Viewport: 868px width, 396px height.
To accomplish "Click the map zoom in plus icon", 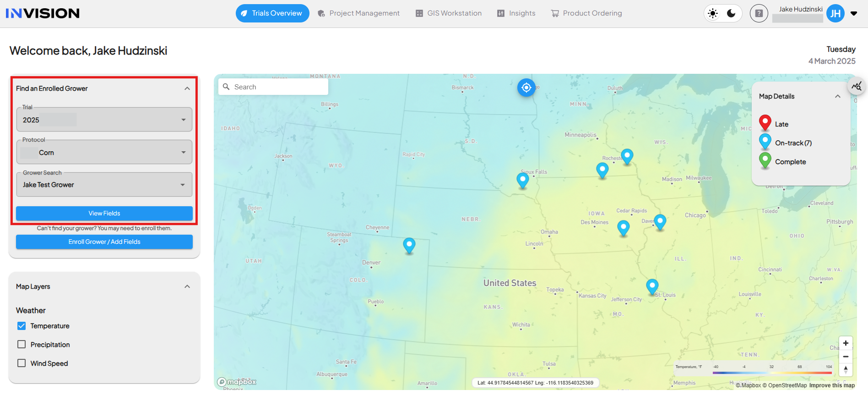I will pos(846,343).
